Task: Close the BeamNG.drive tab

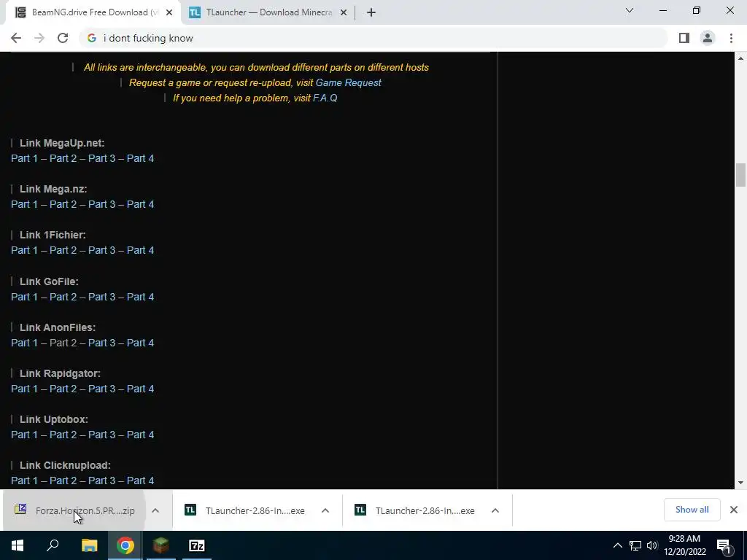Action: (169, 12)
